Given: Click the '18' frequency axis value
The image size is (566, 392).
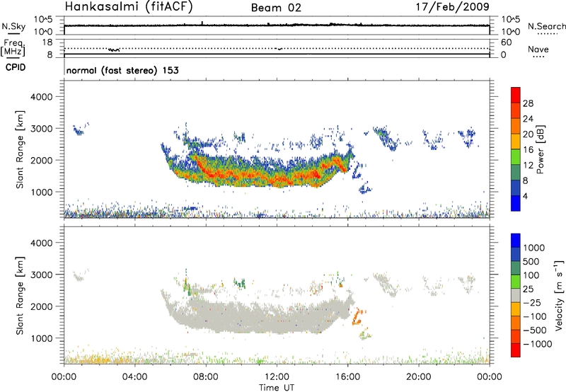Looking at the screenshot, I should [47, 42].
